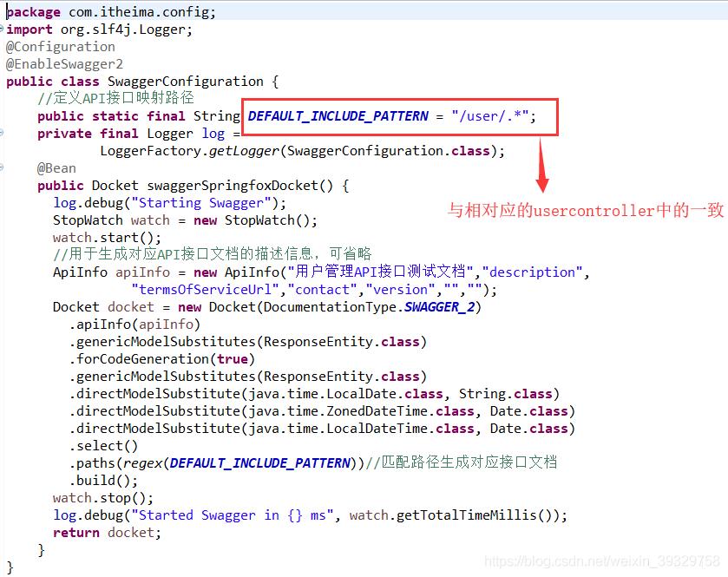Click the comment 用于生成对应API接口文档的描述信息
Image resolution: width=728 pixels, height=577 pixels.
183,254
